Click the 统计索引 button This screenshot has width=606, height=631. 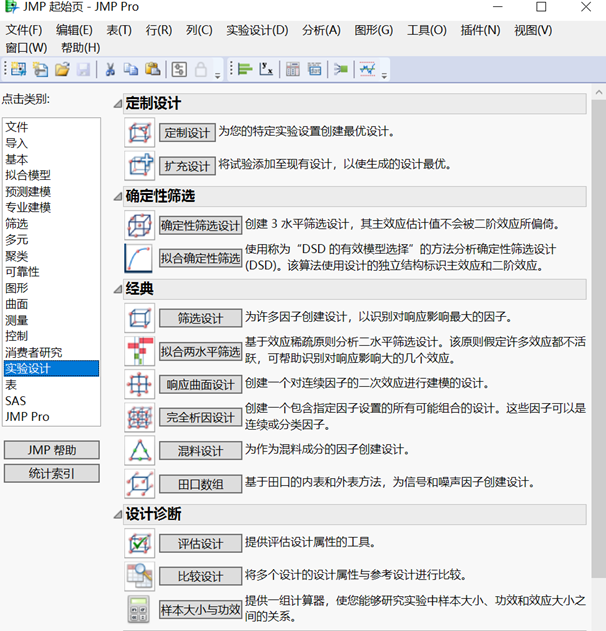pos(52,473)
